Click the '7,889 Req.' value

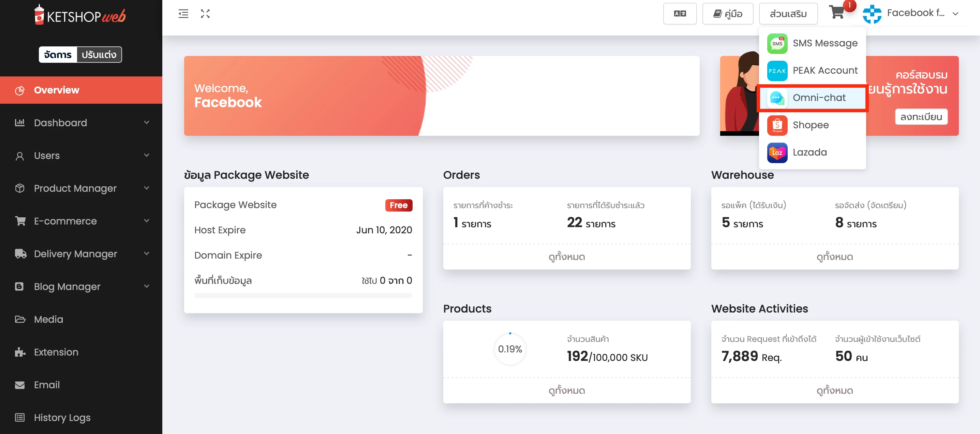[x=751, y=356]
